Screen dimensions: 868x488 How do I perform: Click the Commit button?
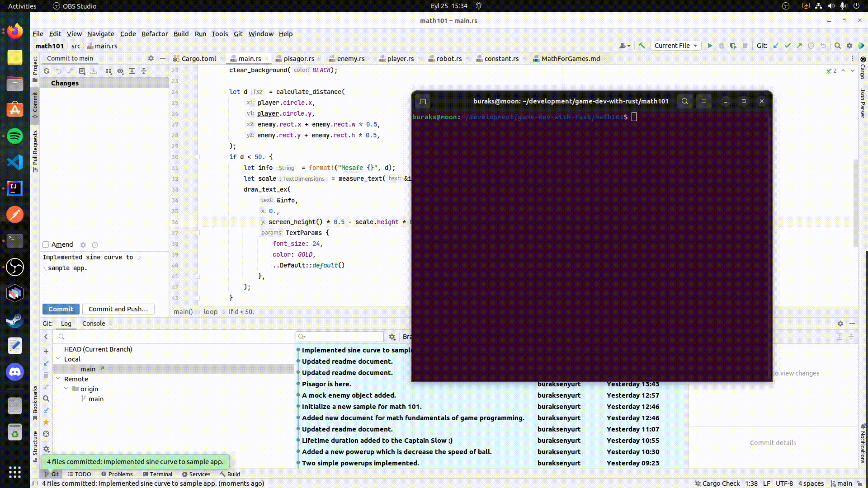61,309
